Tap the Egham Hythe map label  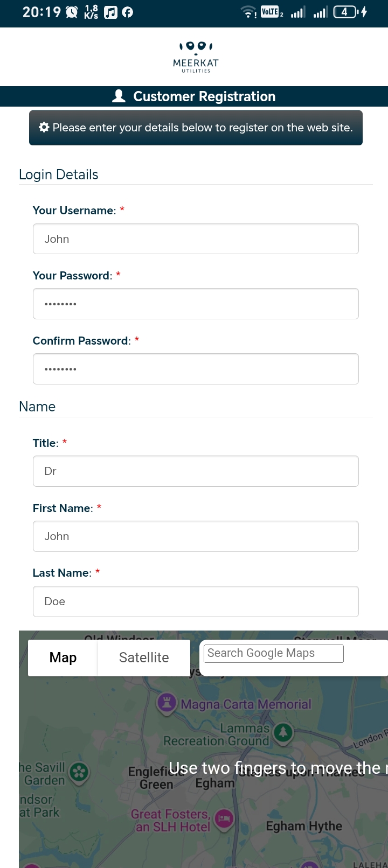coord(304,826)
